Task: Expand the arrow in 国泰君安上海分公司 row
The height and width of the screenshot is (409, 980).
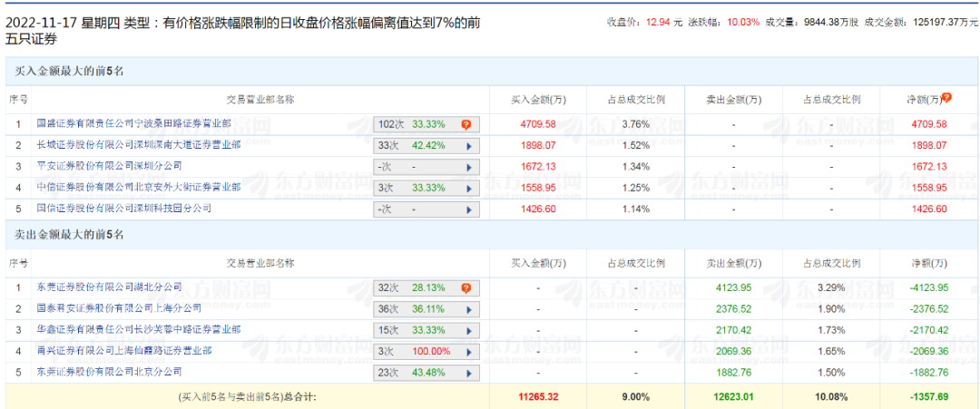Action: pos(468,309)
